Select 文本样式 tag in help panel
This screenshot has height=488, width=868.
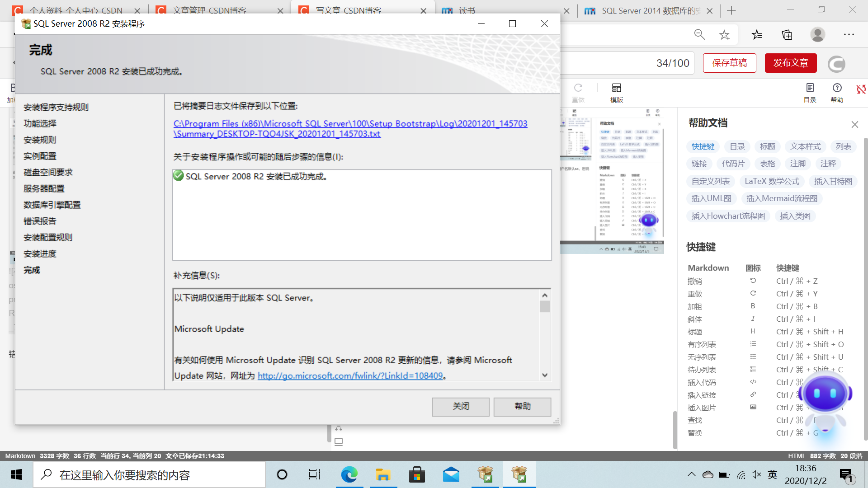[806, 146]
